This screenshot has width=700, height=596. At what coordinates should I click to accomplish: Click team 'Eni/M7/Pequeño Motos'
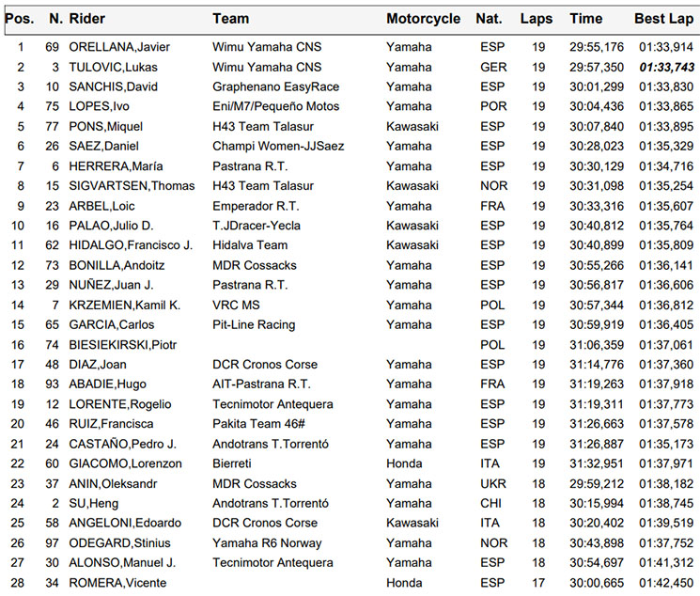[x=276, y=106]
